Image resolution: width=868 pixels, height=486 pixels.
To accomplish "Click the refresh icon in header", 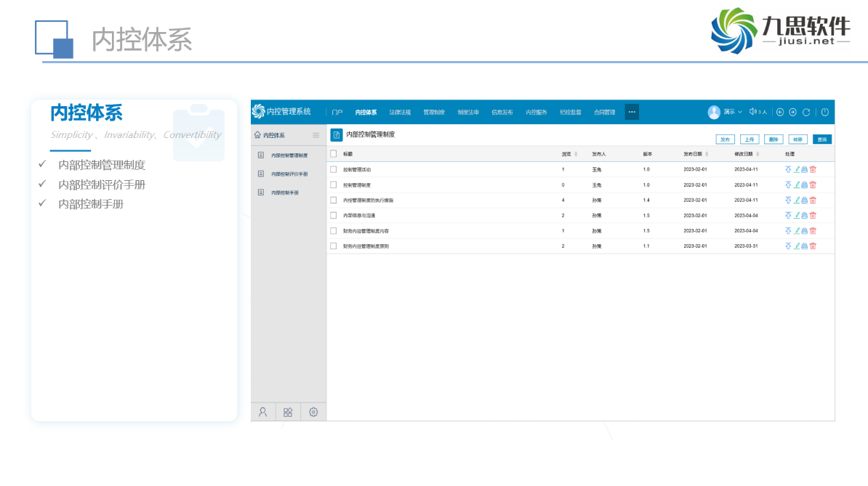I will click(806, 112).
